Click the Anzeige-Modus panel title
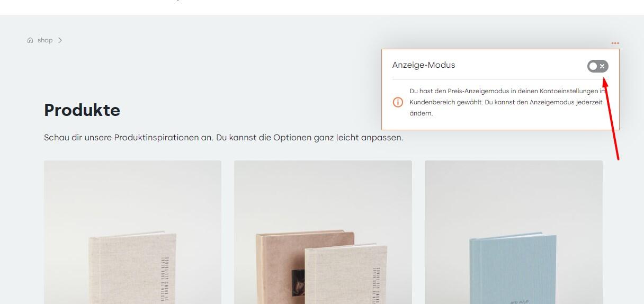644x304 pixels. coord(424,65)
